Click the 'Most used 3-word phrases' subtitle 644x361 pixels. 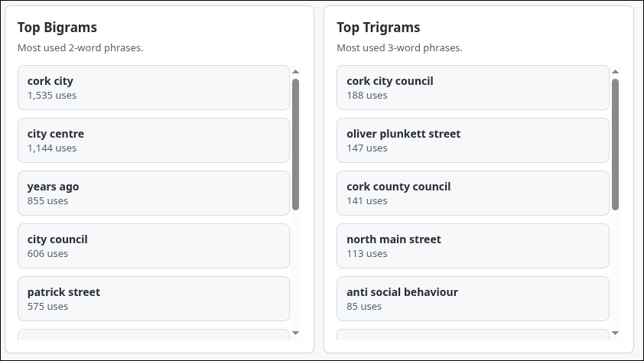click(x=399, y=47)
